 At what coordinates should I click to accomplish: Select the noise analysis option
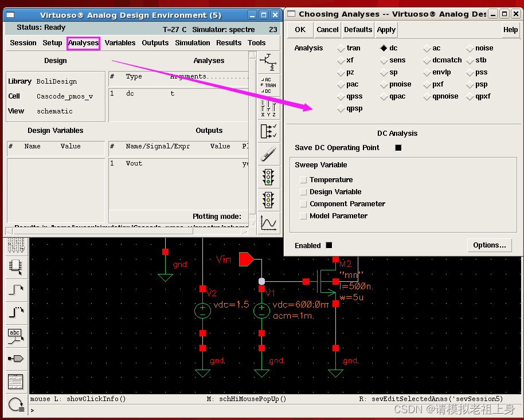click(471, 48)
